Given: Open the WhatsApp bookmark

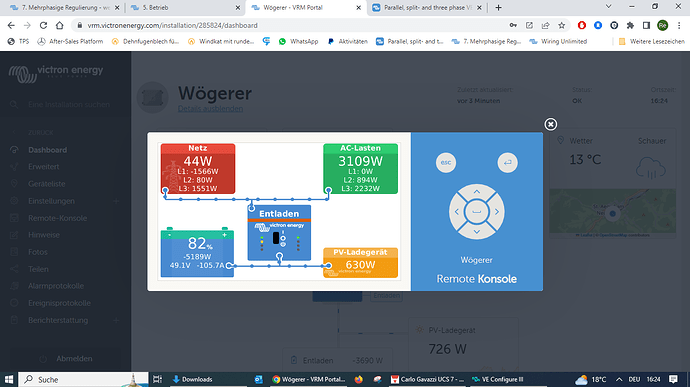Looking at the screenshot, I should point(298,41).
